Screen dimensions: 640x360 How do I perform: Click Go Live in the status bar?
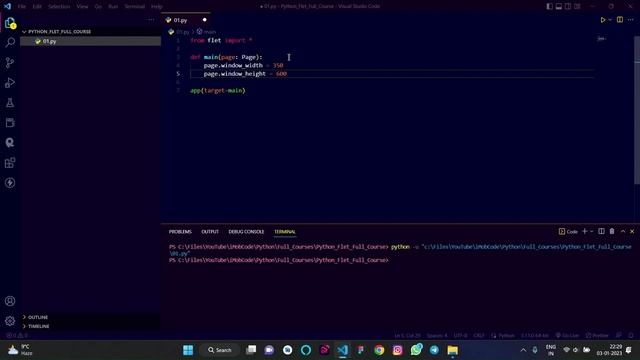point(567,336)
